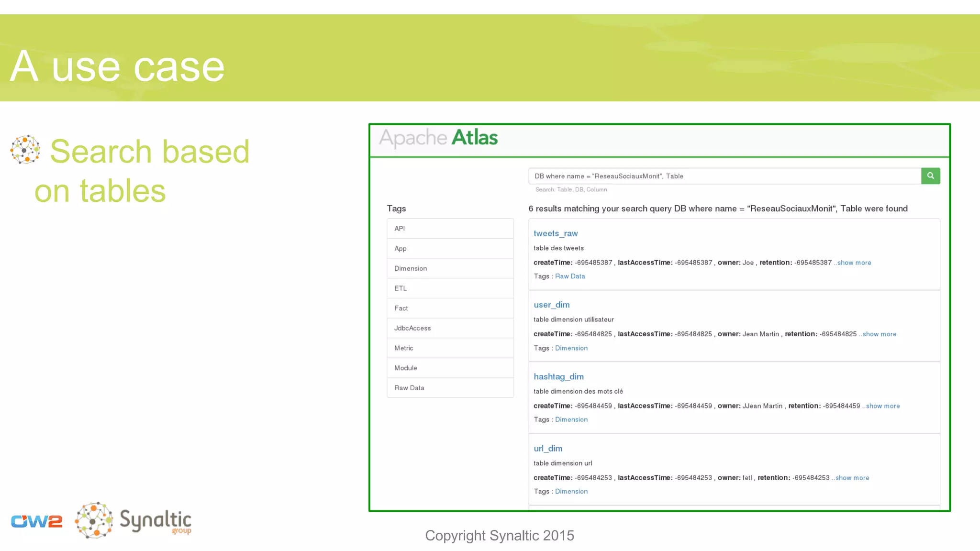This screenshot has width=980, height=551.
Task: Click the Synaltic group logo
Action: [134, 520]
